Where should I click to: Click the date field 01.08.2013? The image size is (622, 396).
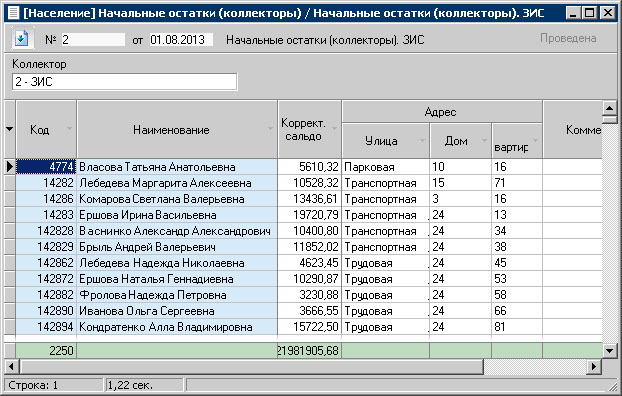pos(181,40)
